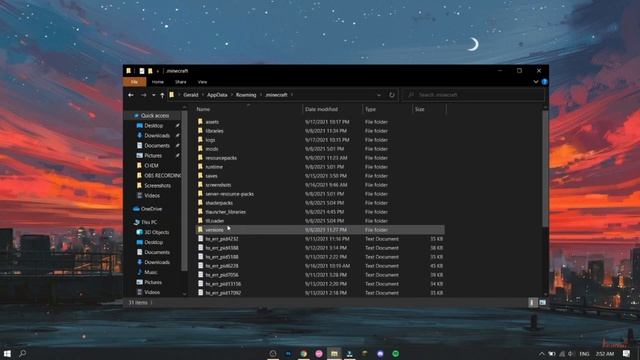Open recent locations dropdown arrow

click(153, 95)
